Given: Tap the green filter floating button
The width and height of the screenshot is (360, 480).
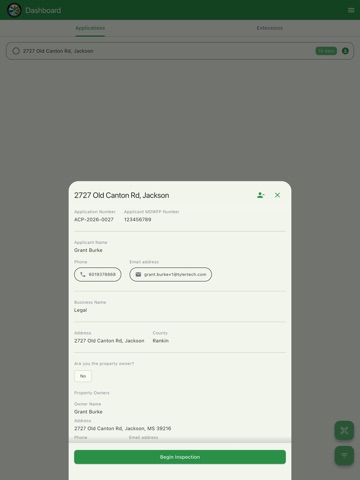Looking at the screenshot, I should [x=344, y=456].
